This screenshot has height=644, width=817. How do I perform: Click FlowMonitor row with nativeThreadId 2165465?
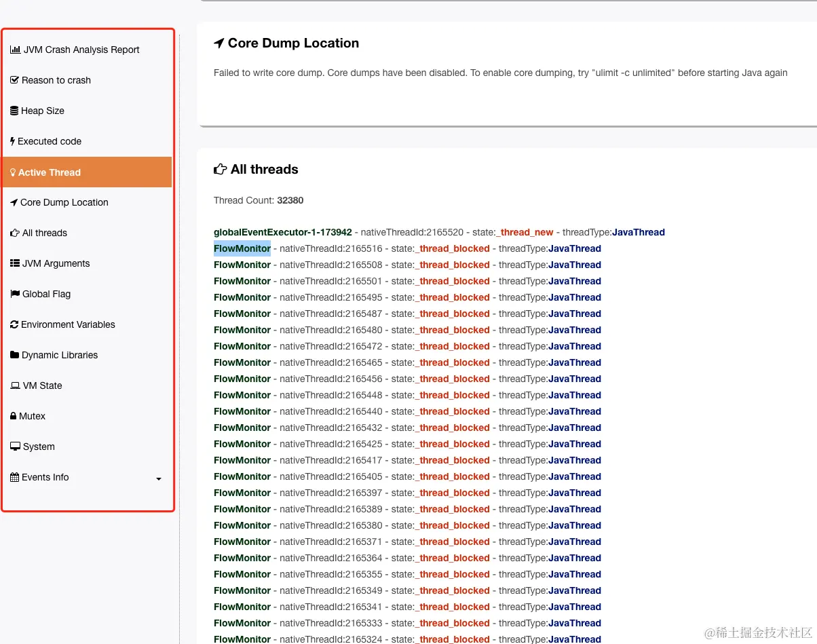tap(407, 362)
